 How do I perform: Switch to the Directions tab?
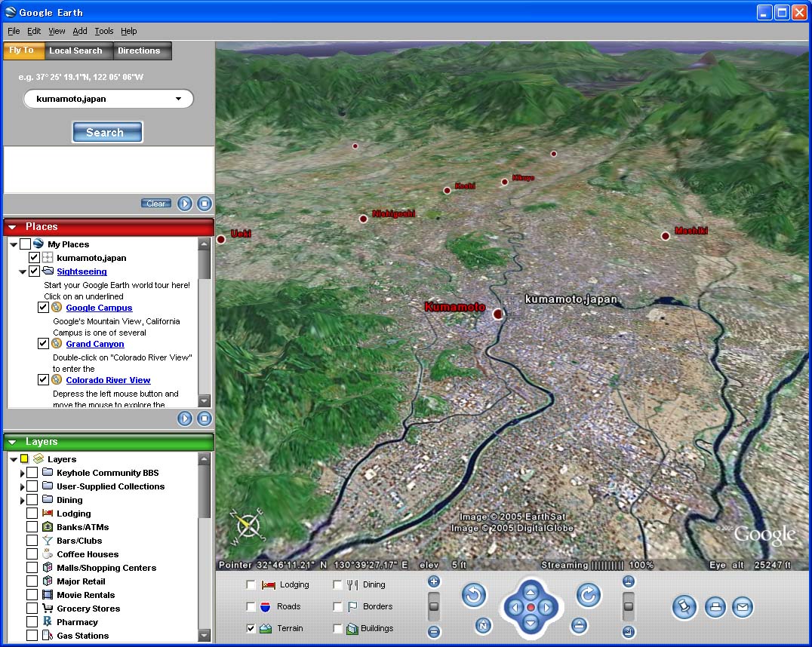click(x=139, y=51)
